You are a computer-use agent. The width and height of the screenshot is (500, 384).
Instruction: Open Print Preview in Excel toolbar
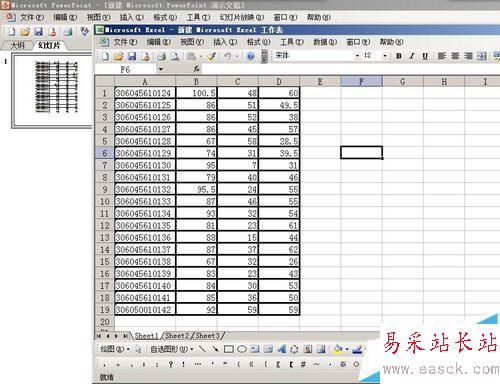175,56
